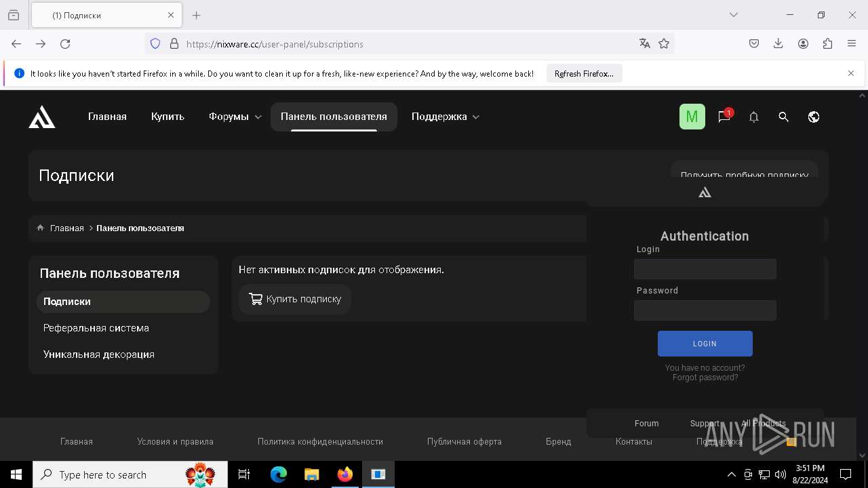868x488 pixels.
Task: Click the You have no account link
Action: [705, 368]
